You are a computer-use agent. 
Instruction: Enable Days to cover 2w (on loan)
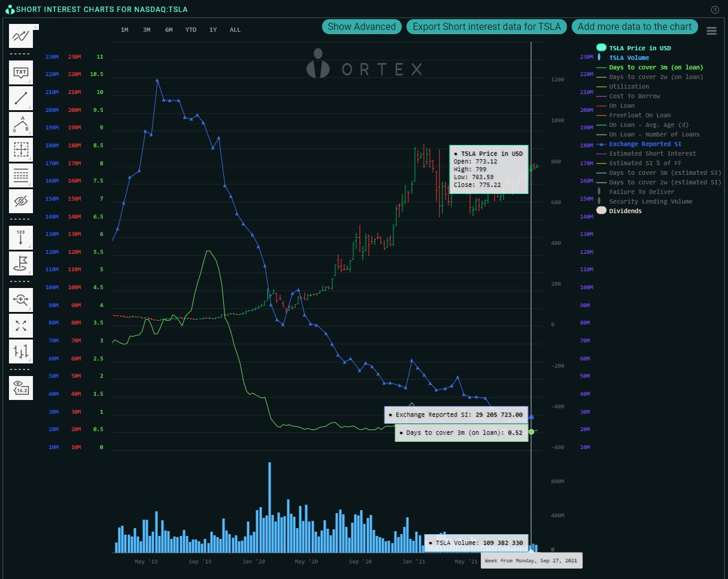point(650,77)
